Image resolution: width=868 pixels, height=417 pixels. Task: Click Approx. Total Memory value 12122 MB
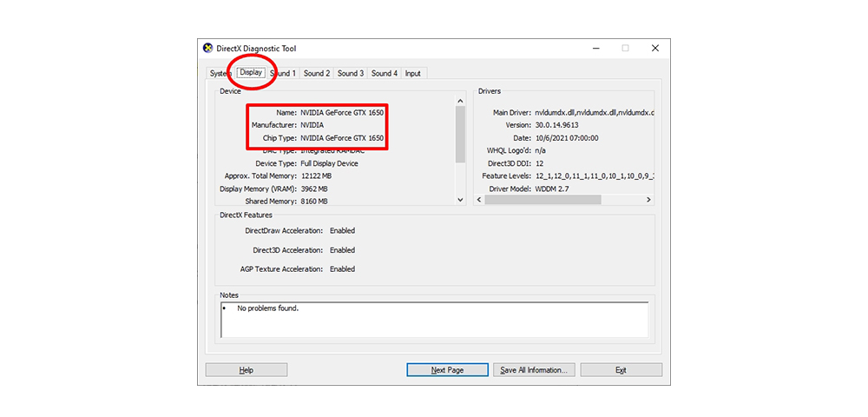tap(316, 175)
